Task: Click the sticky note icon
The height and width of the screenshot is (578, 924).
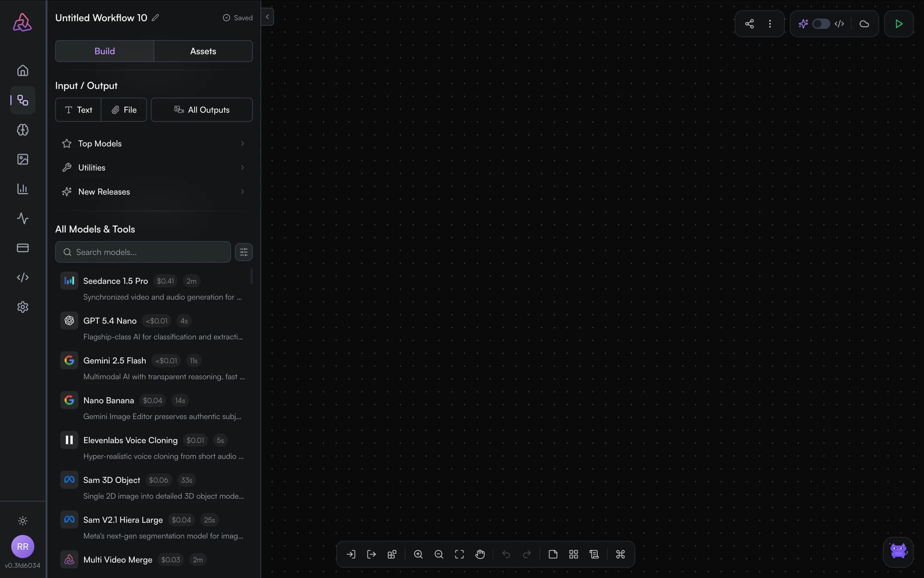Action: pyautogui.click(x=553, y=554)
